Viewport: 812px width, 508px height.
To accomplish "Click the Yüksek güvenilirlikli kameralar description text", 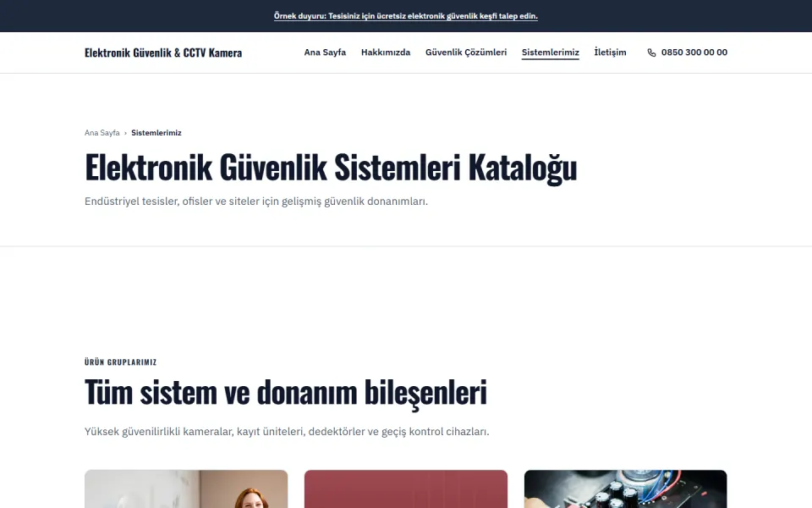I will pos(287,431).
